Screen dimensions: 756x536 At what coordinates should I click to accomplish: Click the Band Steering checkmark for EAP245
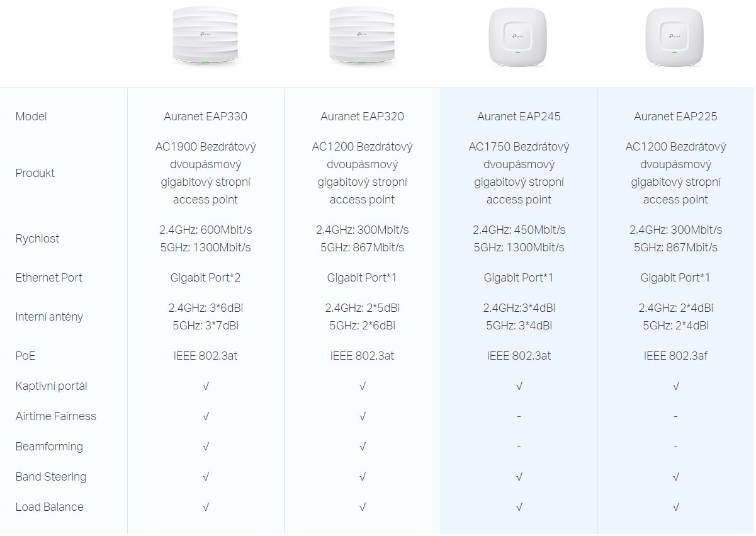519,477
